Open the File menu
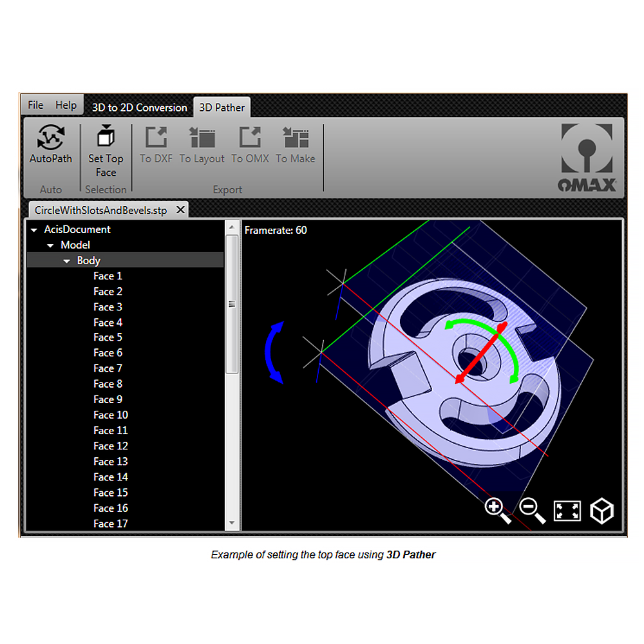Screen dimensions: 644x644 [35, 105]
